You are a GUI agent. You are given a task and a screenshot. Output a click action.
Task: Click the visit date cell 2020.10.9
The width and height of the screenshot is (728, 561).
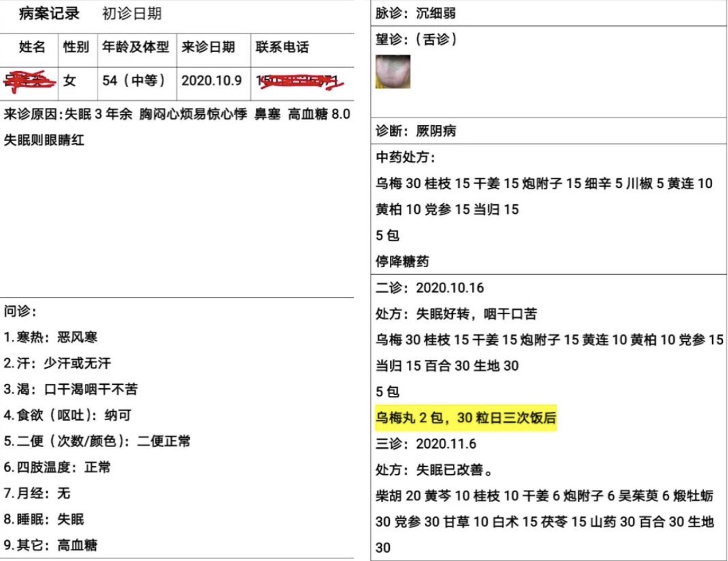(211, 81)
